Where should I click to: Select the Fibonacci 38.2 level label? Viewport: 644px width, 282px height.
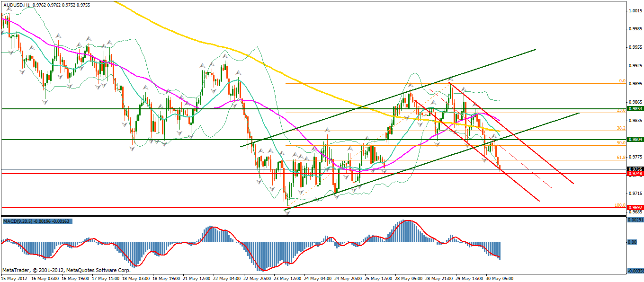click(x=621, y=128)
